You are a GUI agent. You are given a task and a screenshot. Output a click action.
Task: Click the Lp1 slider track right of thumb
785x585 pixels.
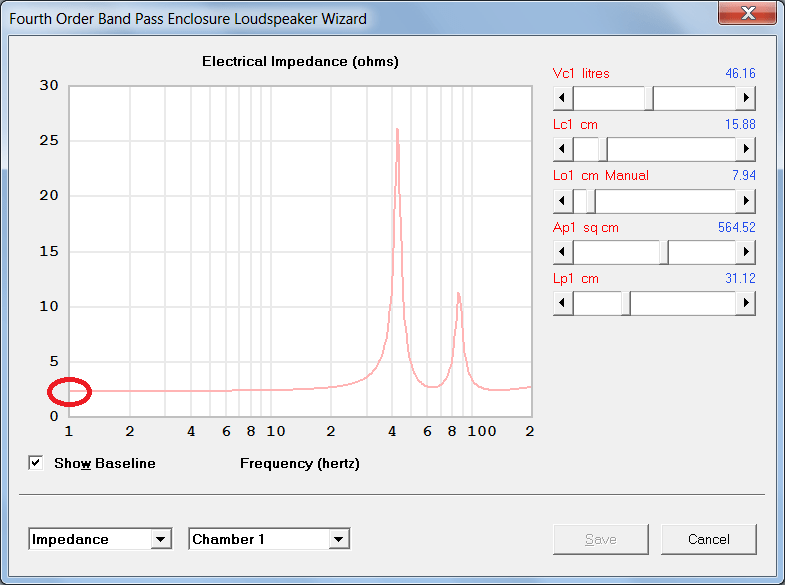point(683,303)
